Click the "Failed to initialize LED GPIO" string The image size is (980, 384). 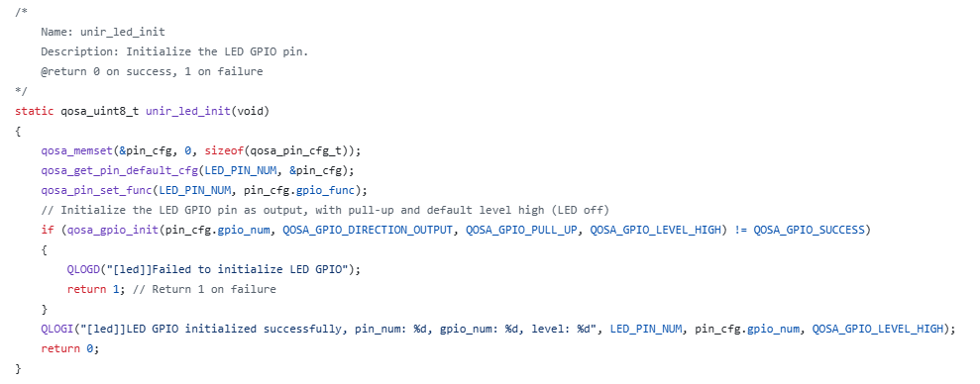click(x=230, y=269)
